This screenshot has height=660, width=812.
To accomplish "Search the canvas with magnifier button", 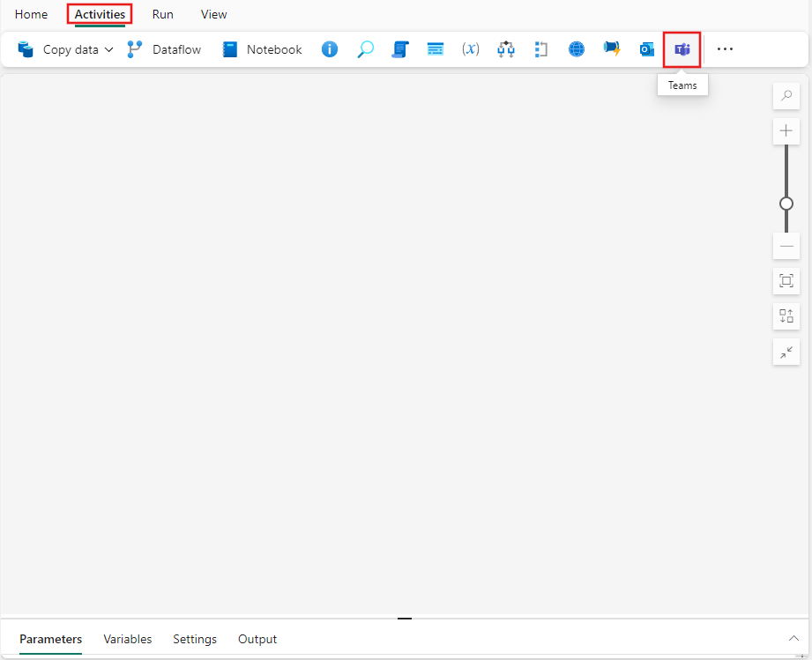I will pyautogui.click(x=786, y=96).
